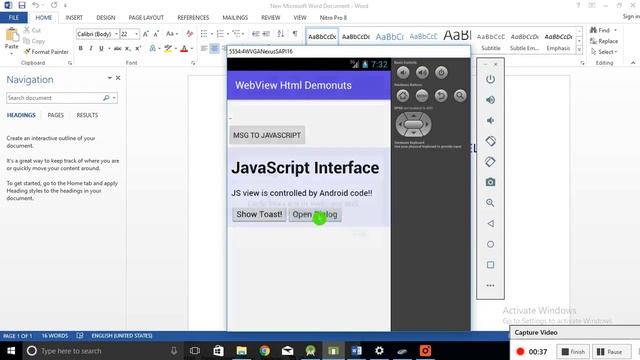Image resolution: width=640 pixels, height=360 pixels.
Task: Open the Navigation pane options dropdown arrow
Action: pyautogui.click(x=109, y=78)
